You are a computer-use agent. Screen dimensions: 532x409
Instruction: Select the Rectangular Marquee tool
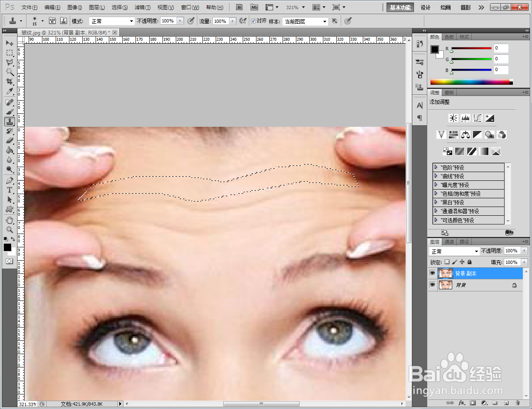[x=10, y=53]
